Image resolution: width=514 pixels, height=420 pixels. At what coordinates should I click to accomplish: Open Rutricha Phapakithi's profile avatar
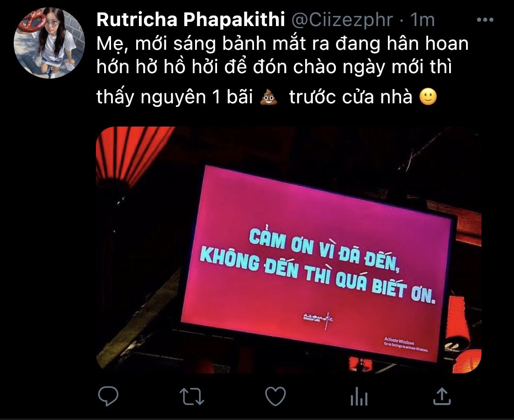pos(49,43)
